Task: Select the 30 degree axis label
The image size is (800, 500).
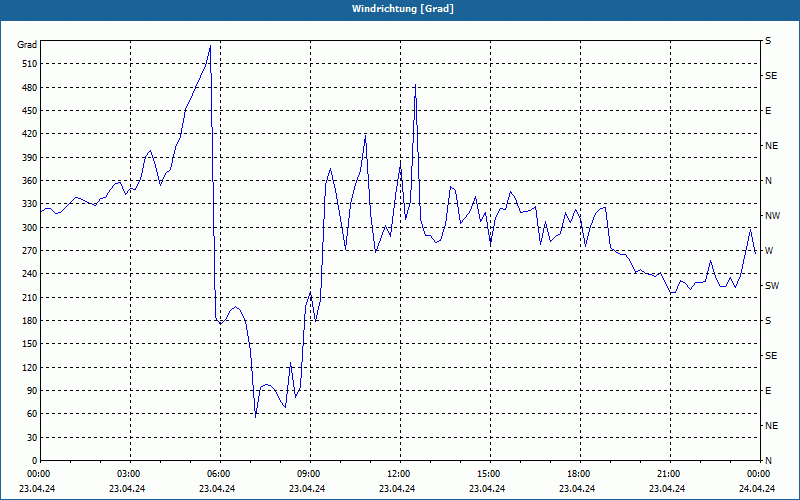Action: pyautogui.click(x=32, y=437)
